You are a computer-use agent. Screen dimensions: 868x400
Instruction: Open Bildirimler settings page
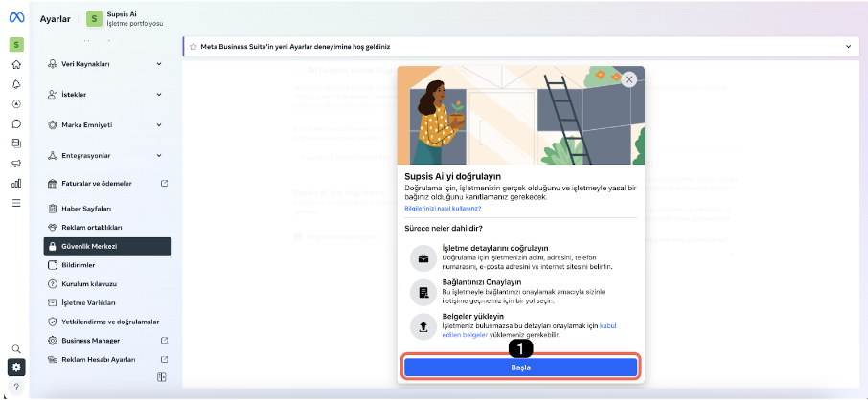point(107,265)
